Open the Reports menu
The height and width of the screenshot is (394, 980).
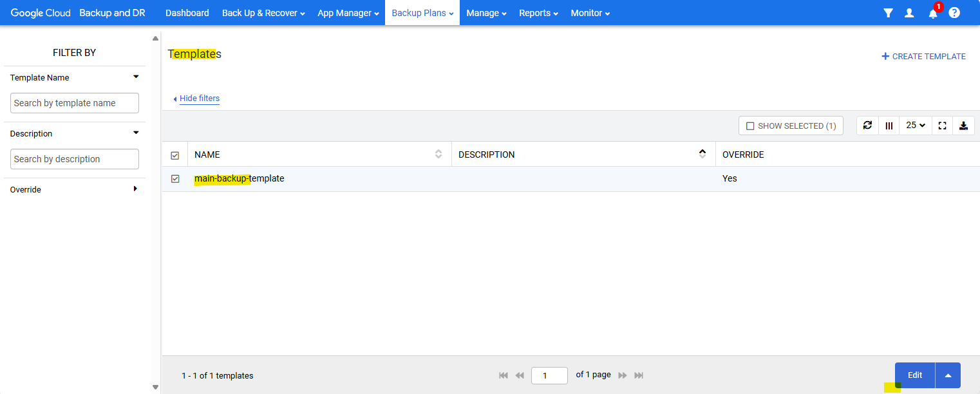pyautogui.click(x=538, y=13)
